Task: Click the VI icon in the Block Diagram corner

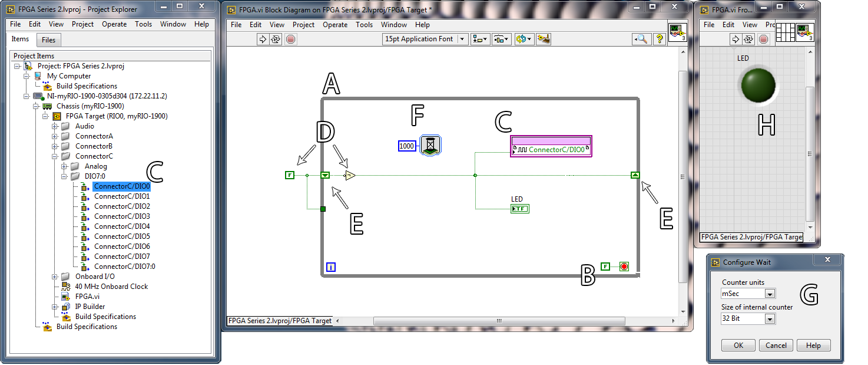Action: [x=677, y=33]
